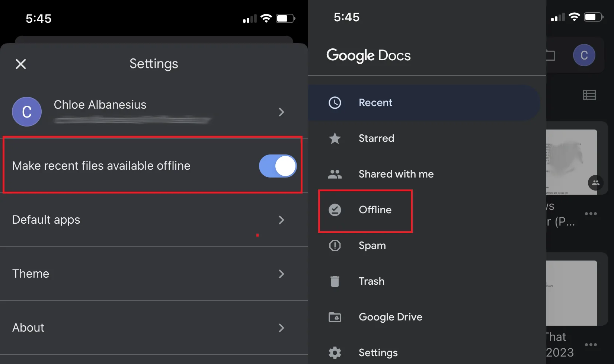The height and width of the screenshot is (364, 614).
Task: Tap the Trash bin icon
Action: 335,281
